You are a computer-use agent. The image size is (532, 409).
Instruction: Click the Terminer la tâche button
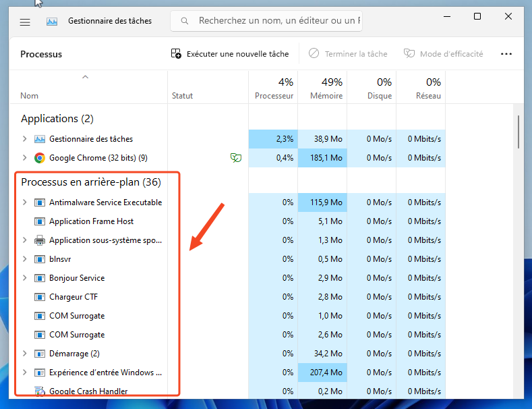pos(349,54)
